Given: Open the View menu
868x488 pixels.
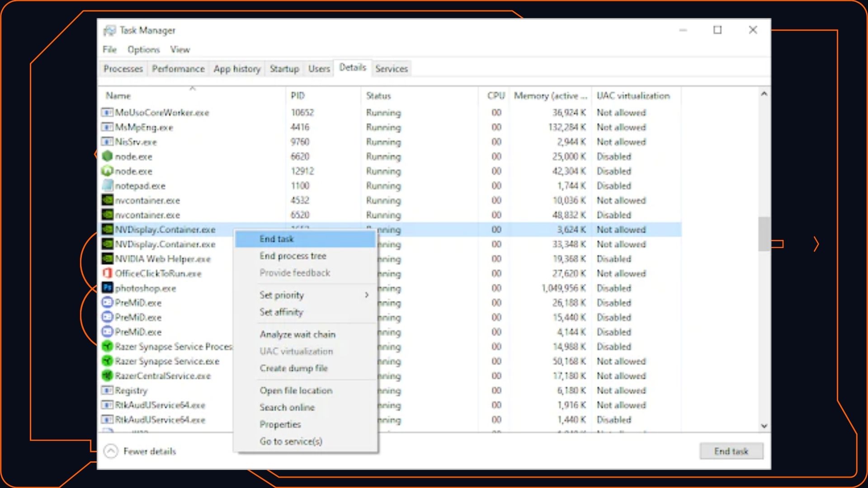Looking at the screenshot, I should (x=180, y=50).
